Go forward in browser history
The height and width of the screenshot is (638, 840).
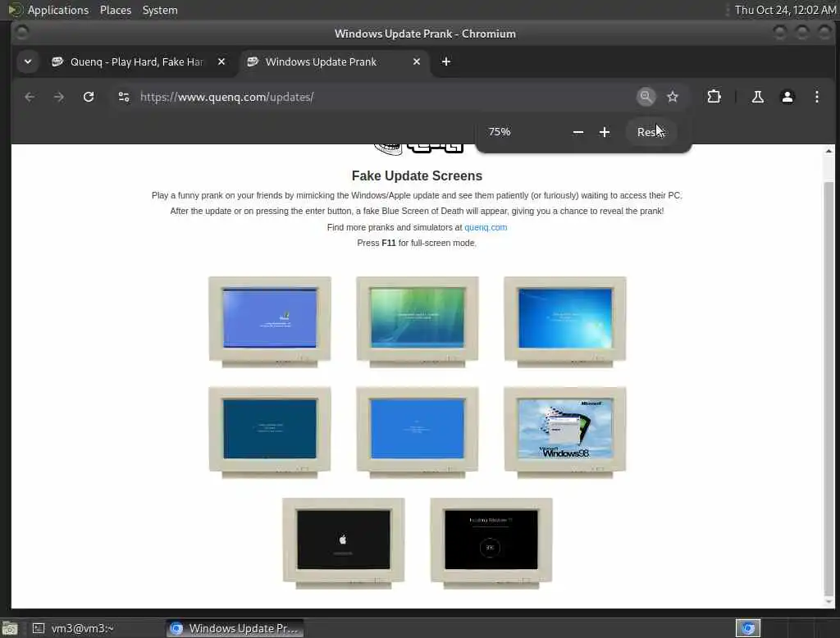[x=59, y=97]
